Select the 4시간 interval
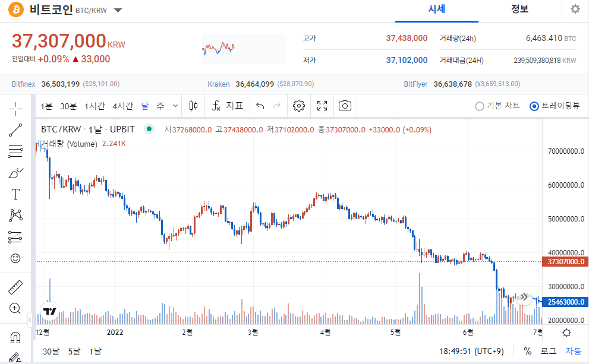The width and height of the screenshot is (589, 364). point(123,106)
